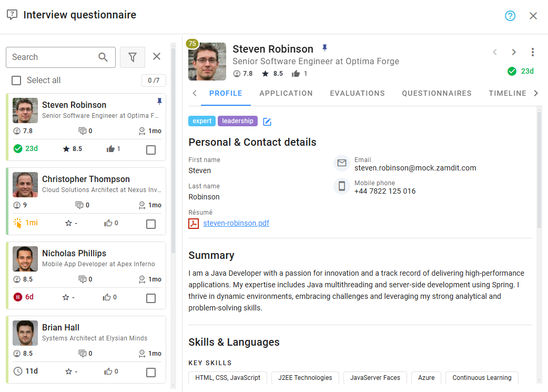The image size is (548, 392).
Task: Check Nicholas Phillips' selection checkbox
Action: click(151, 298)
